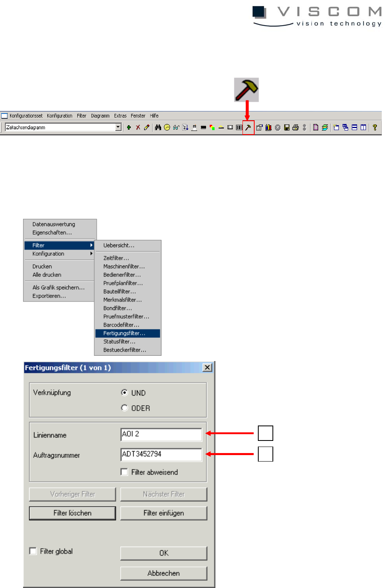Image resolution: width=385 pixels, height=588 pixels.
Task: Click the Filter einfügen button
Action: coord(164,513)
